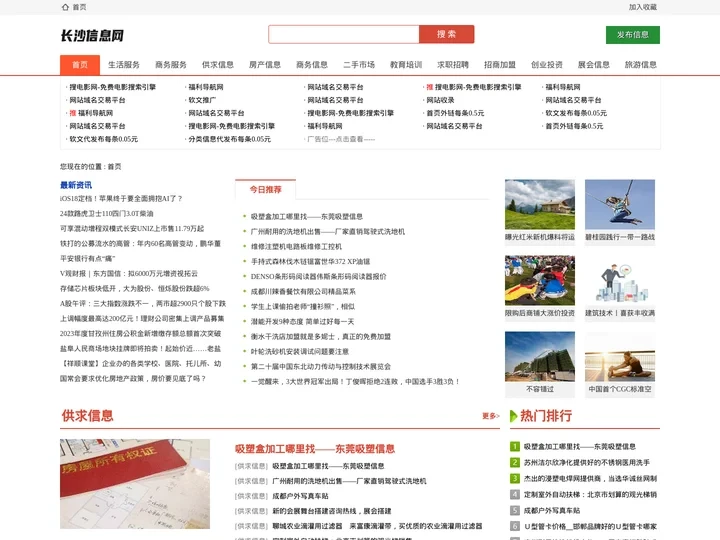This screenshot has height=540, width=720.
Task: Click the green arrow icon beside 热门排行
Action: (513, 416)
